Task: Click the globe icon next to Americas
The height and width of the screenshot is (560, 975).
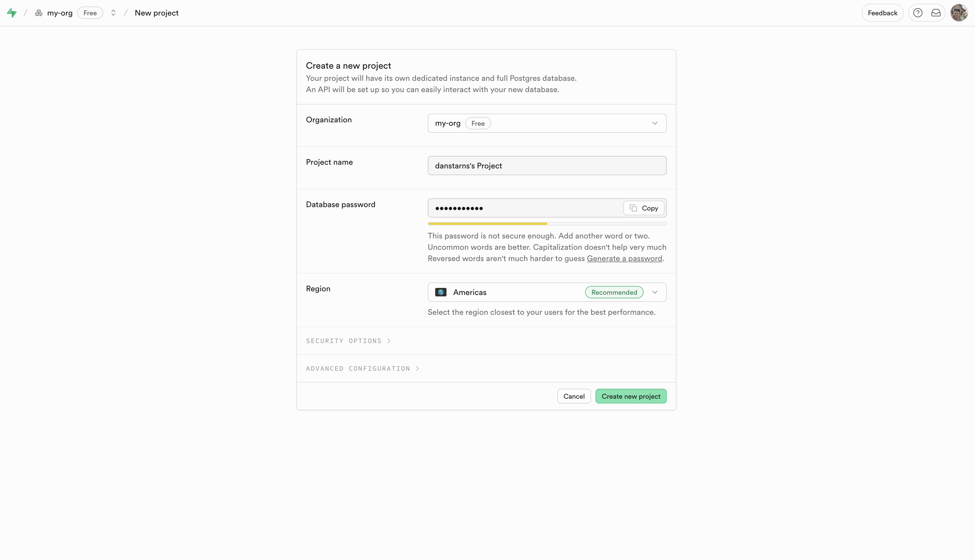Action: coord(440,292)
